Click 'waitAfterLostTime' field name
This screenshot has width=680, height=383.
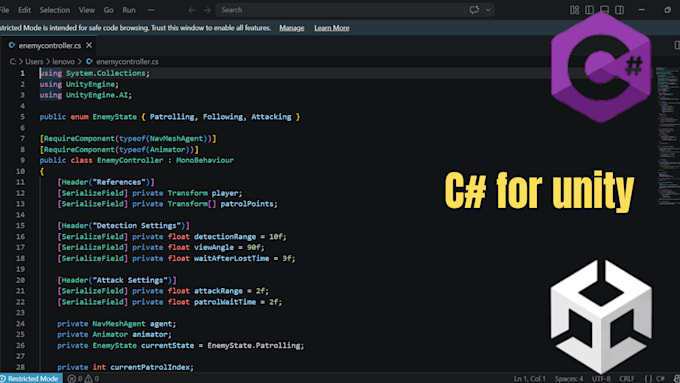[x=231, y=259]
